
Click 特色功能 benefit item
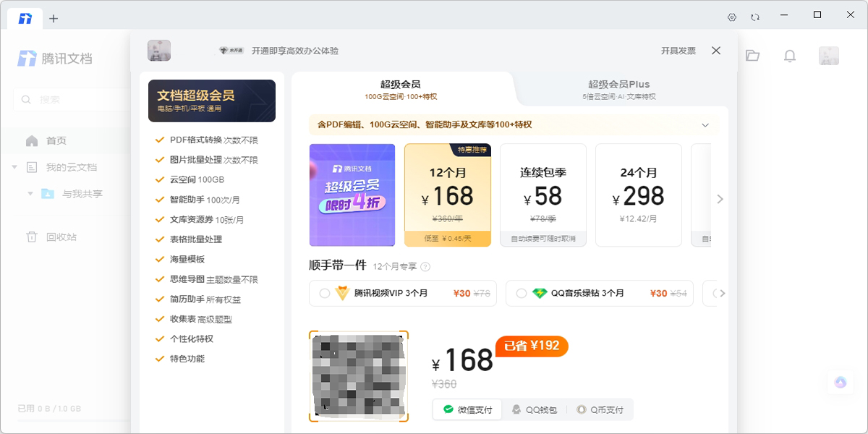pyautogui.click(x=180, y=359)
